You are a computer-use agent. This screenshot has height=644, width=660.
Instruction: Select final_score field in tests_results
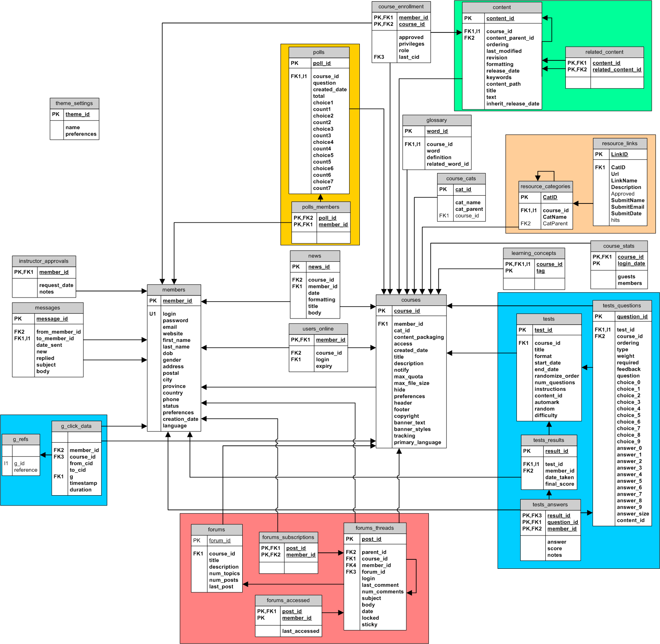[x=560, y=484]
